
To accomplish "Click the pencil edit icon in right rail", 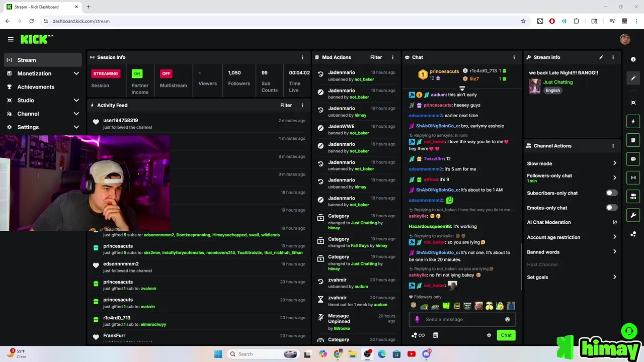I will pos(633,78).
